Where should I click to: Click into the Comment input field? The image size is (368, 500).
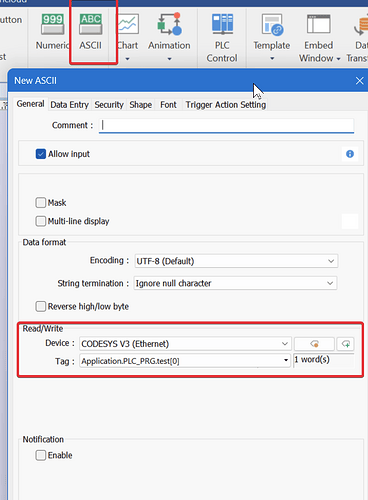226,125
